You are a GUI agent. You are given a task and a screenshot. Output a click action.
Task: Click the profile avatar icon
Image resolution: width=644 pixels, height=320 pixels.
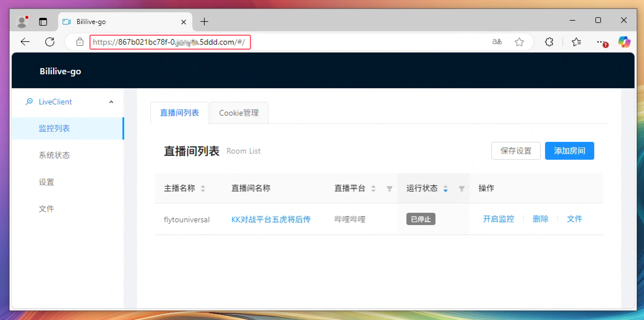(x=22, y=22)
